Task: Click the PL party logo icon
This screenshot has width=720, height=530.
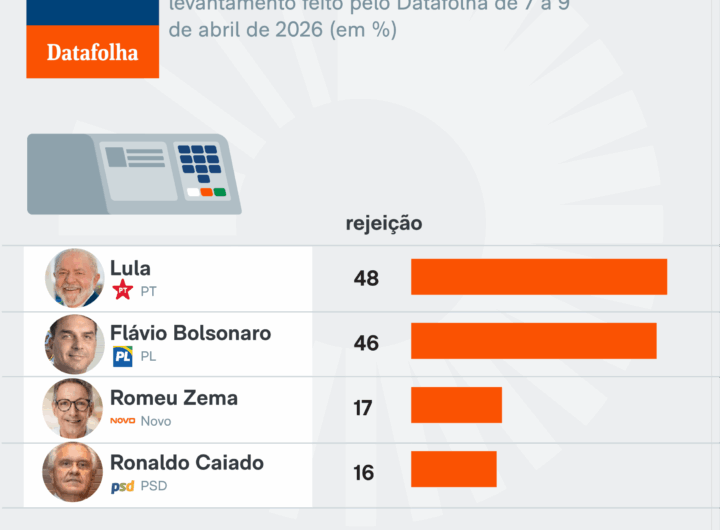Action: (123, 356)
